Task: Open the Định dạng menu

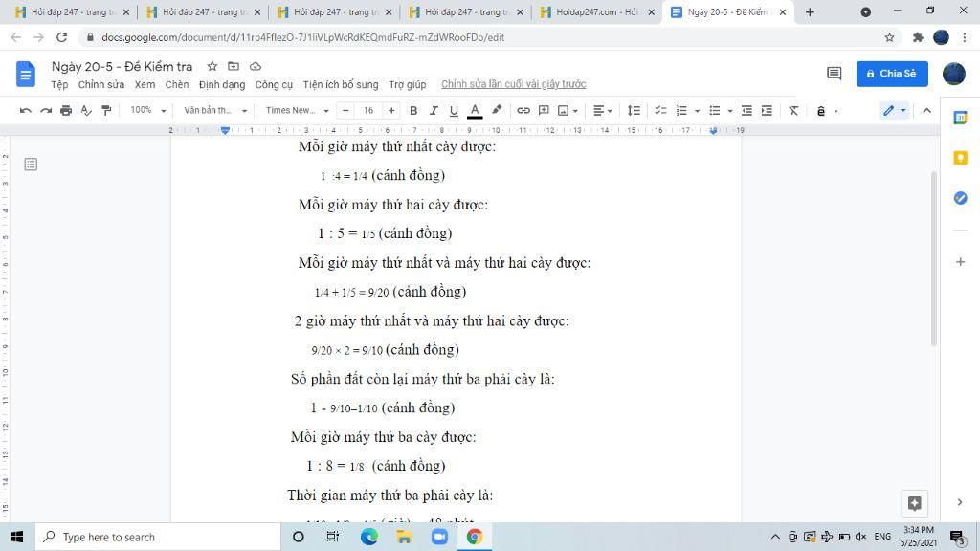Action: point(222,84)
